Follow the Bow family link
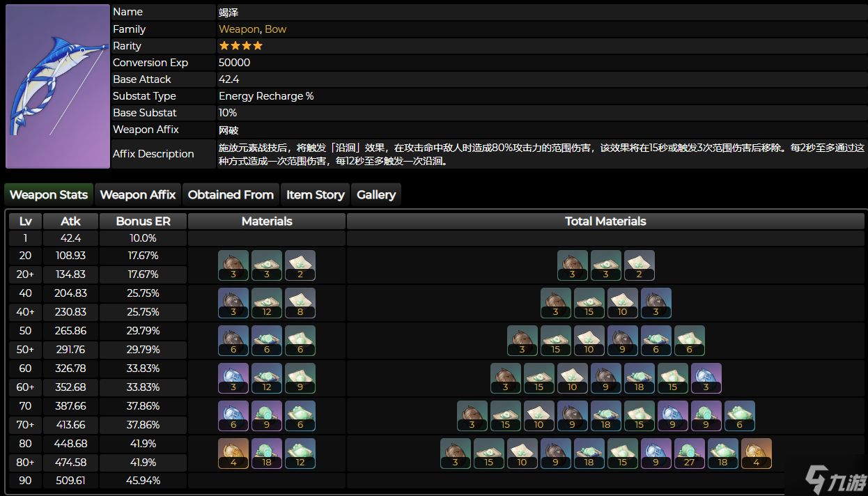The image size is (868, 496). pos(276,29)
